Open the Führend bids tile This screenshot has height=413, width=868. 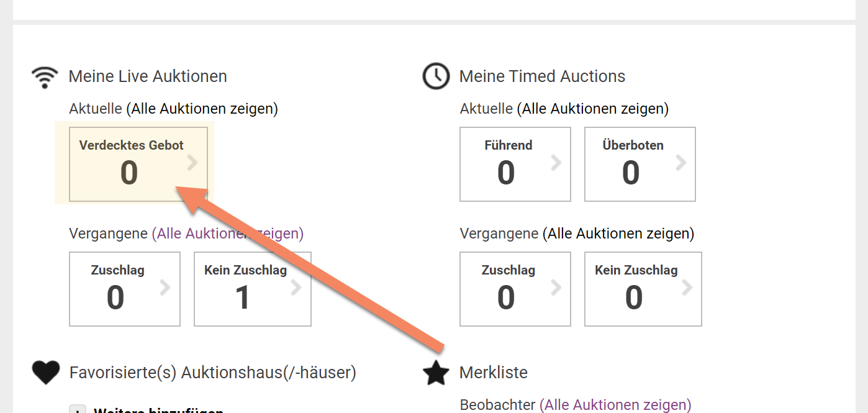click(515, 165)
